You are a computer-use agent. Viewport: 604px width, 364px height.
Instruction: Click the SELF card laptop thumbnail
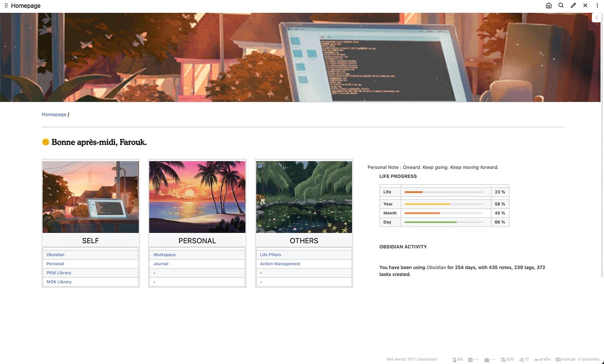91,197
